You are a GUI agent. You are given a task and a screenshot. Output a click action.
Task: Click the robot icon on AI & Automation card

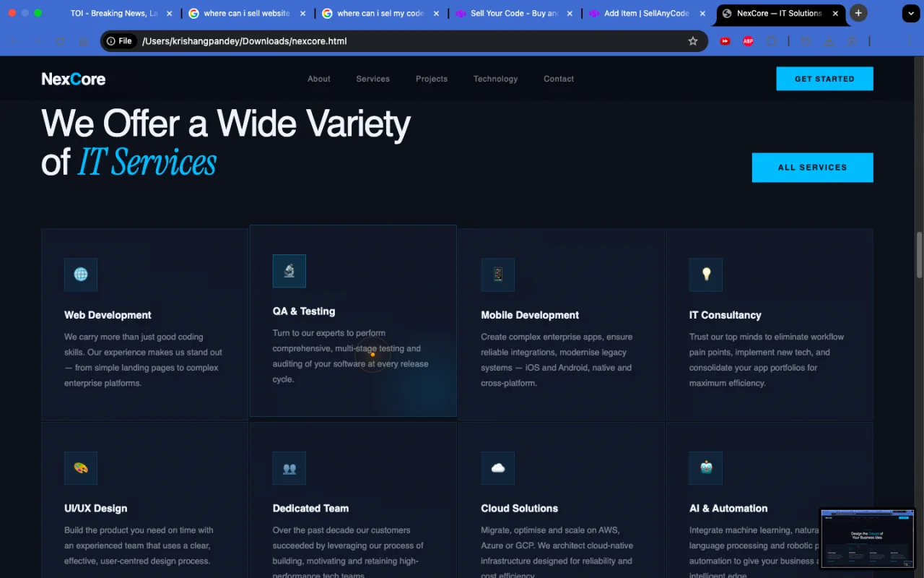(706, 468)
